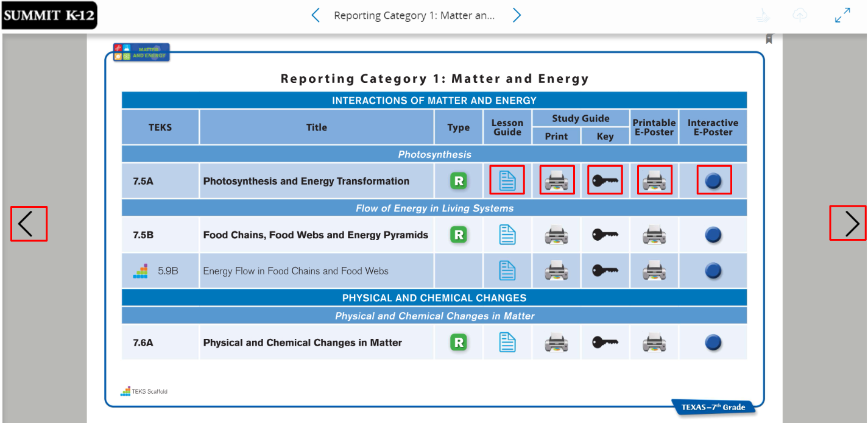Print Study Guide for 7.5A Photosynthesis row
868x423 pixels.
coord(556,181)
